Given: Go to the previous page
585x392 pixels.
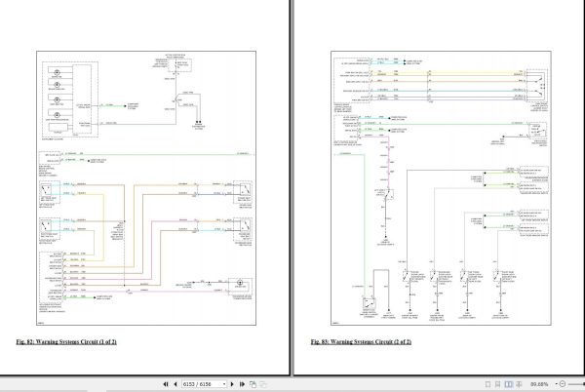Looking at the screenshot, I should 175,384.
